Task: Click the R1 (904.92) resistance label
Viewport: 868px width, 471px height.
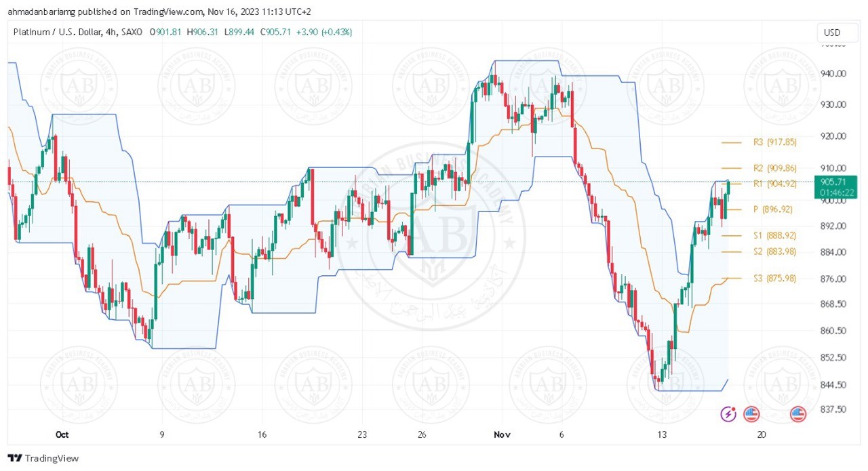Action: 774,183
